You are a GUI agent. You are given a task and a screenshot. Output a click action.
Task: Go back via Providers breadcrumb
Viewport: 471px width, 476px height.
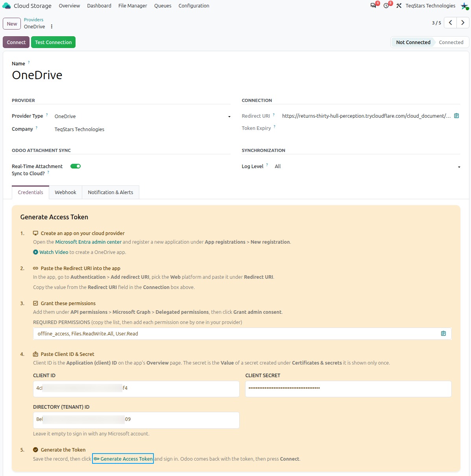33,20
